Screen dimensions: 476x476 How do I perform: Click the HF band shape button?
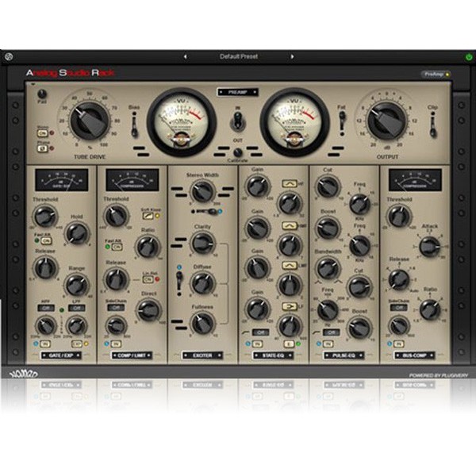click(x=290, y=184)
